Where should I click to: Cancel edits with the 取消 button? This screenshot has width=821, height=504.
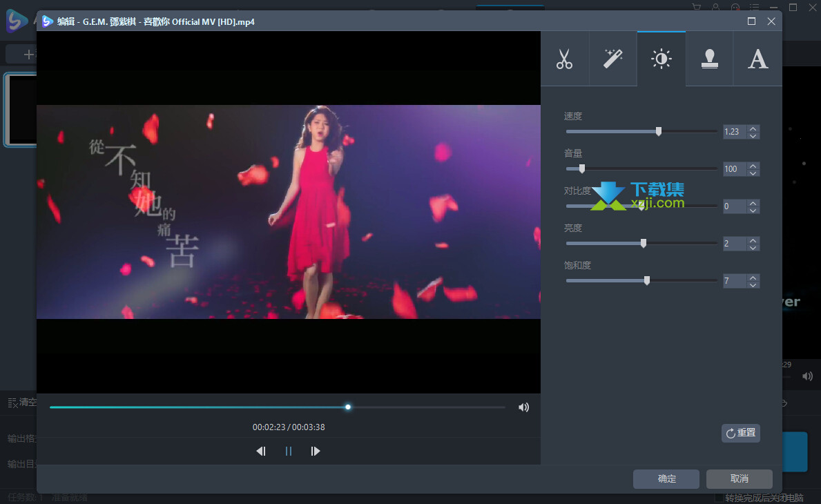pos(739,478)
